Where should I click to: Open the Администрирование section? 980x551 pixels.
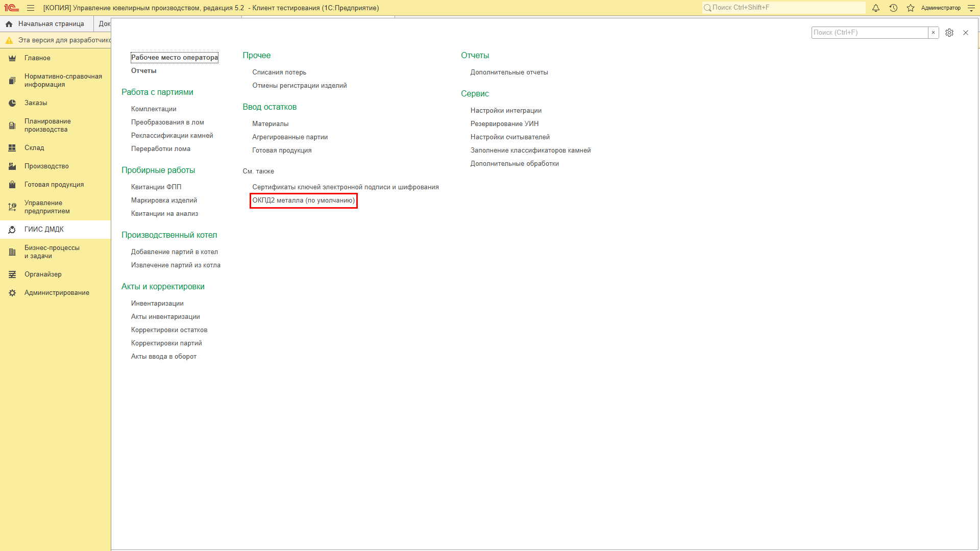coord(56,293)
